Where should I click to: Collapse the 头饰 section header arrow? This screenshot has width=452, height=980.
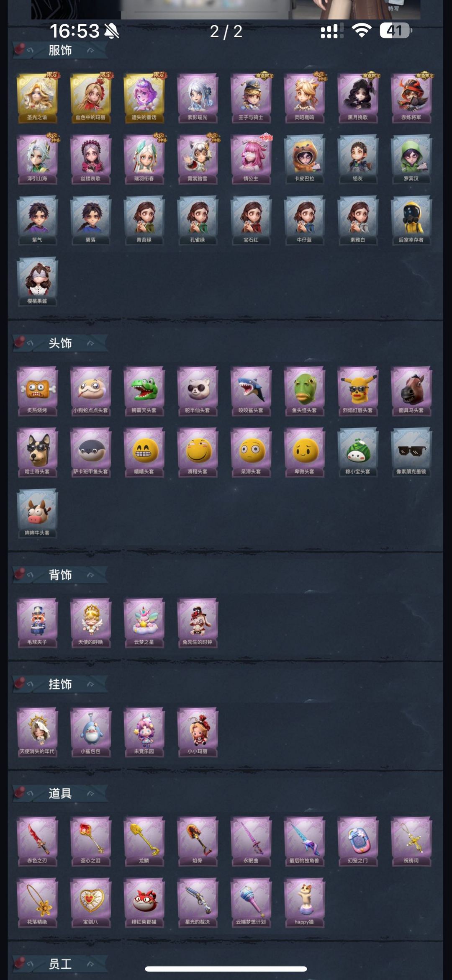tap(90, 343)
